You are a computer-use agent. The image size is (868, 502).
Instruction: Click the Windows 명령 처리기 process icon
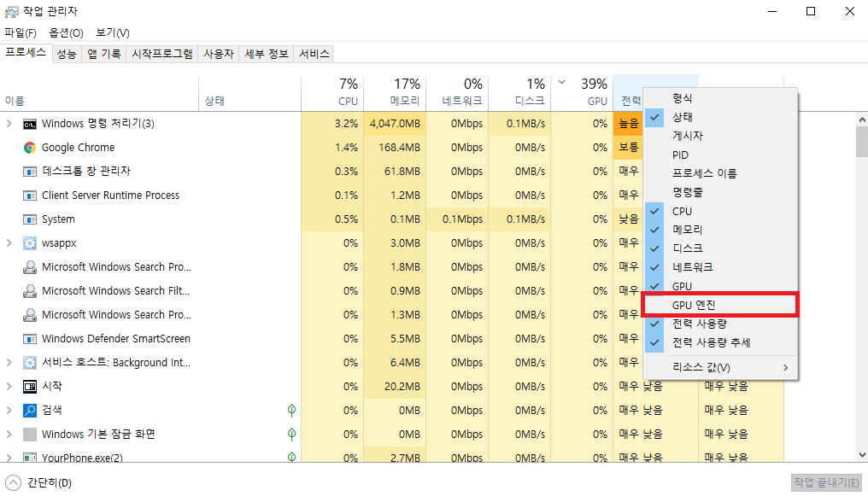coord(29,124)
